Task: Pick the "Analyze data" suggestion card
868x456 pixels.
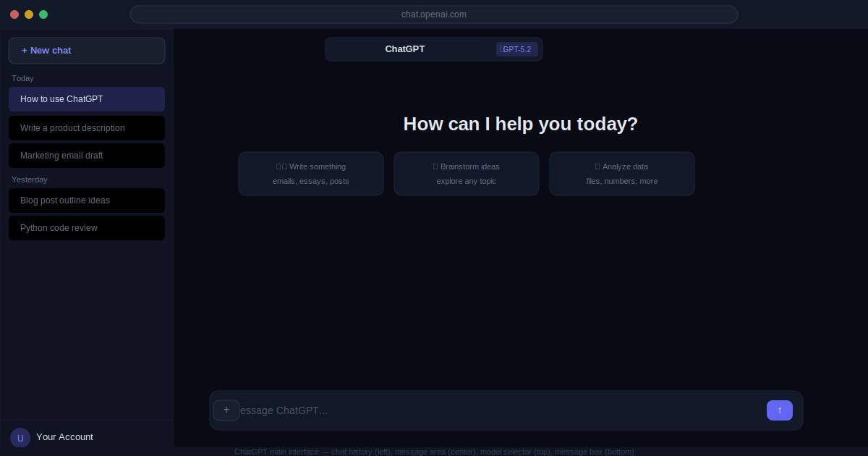Action: click(x=622, y=174)
